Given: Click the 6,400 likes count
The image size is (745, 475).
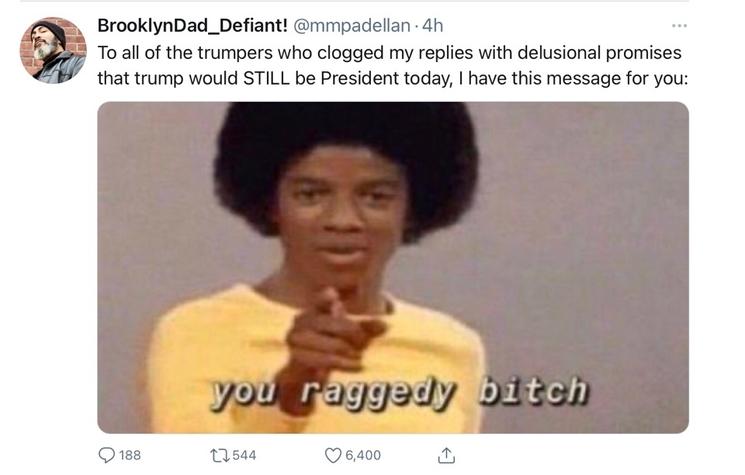Looking at the screenshot, I should [x=363, y=455].
